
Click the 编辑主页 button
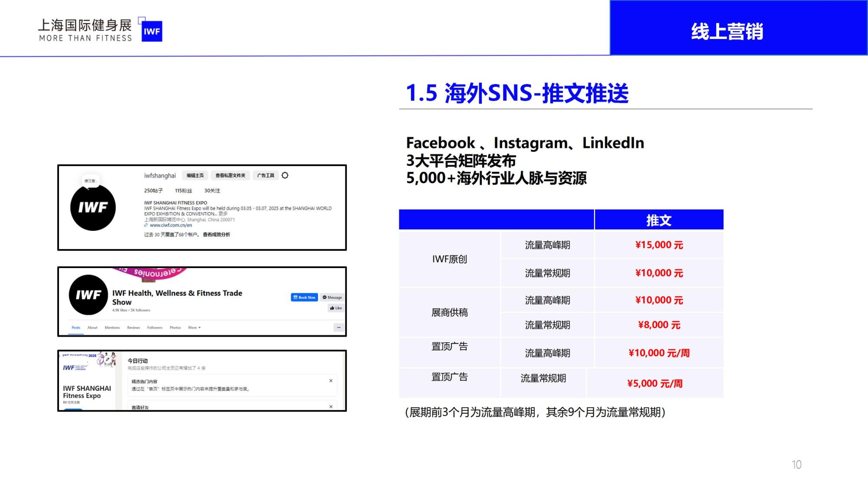click(195, 175)
